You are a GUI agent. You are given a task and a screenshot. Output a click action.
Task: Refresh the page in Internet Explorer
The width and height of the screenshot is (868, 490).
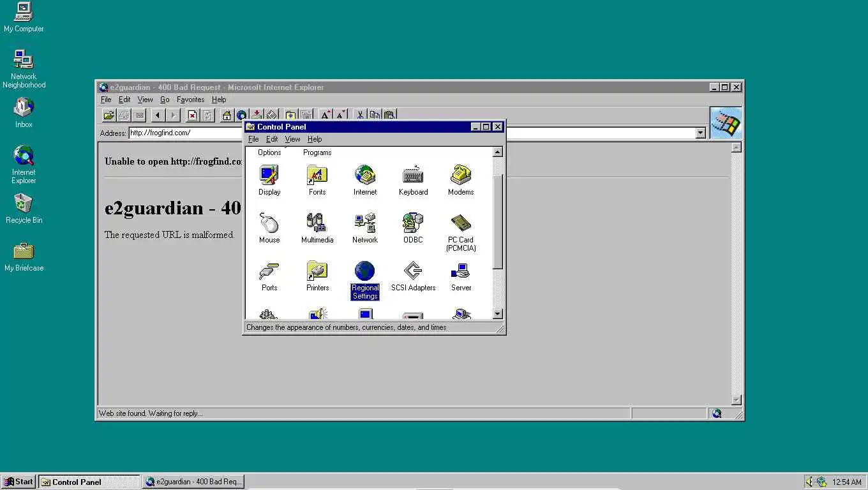tap(207, 115)
